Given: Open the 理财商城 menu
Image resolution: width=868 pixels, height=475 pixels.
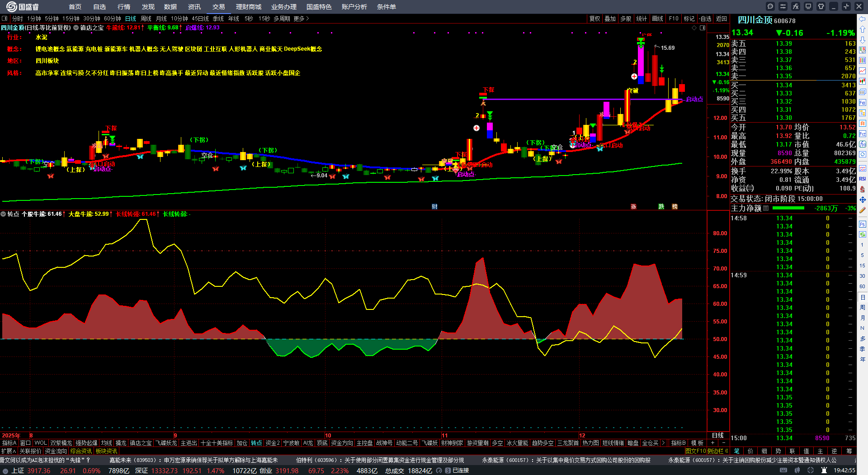Looking at the screenshot, I should tap(249, 7).
